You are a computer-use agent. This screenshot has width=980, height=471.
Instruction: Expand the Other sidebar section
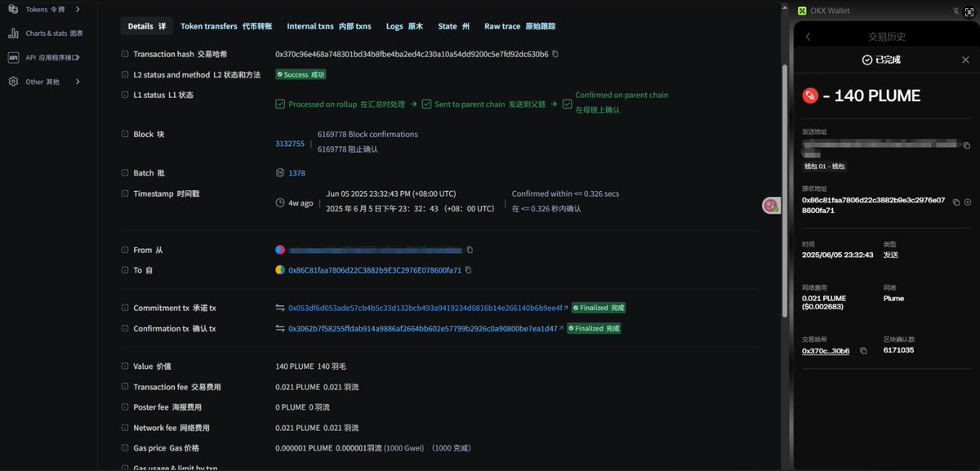[x=78, y=81]
